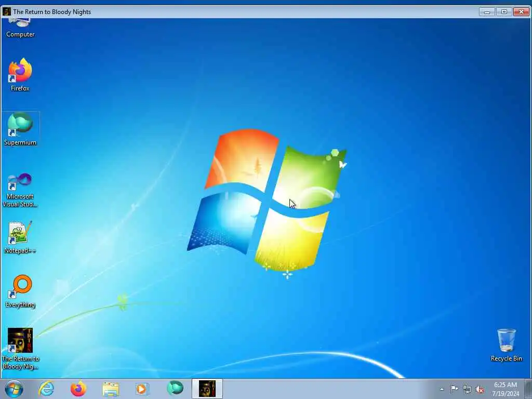Select the Everything search shortcut
This screenshot has width=532, height=399.
tap(20, 291)
